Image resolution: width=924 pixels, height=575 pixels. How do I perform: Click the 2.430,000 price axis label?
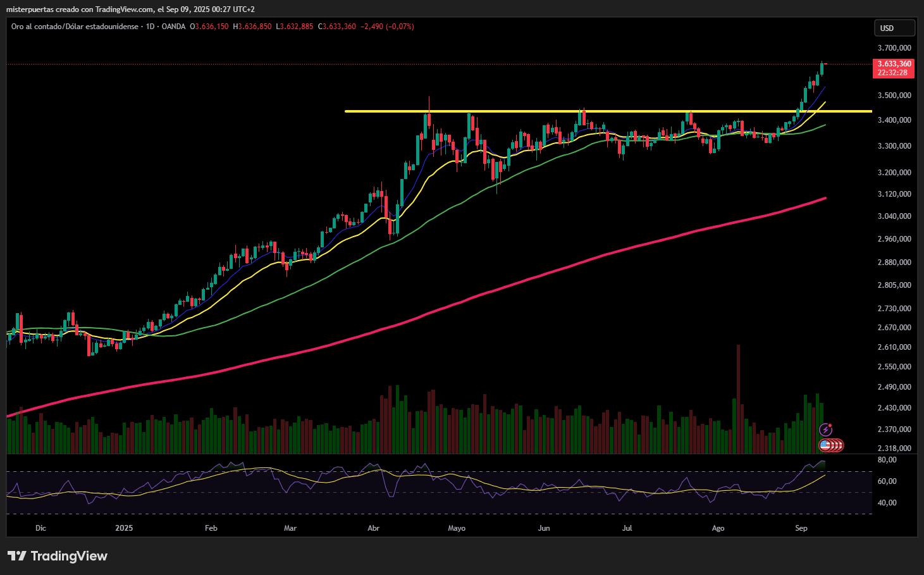[x=894, y=408]
